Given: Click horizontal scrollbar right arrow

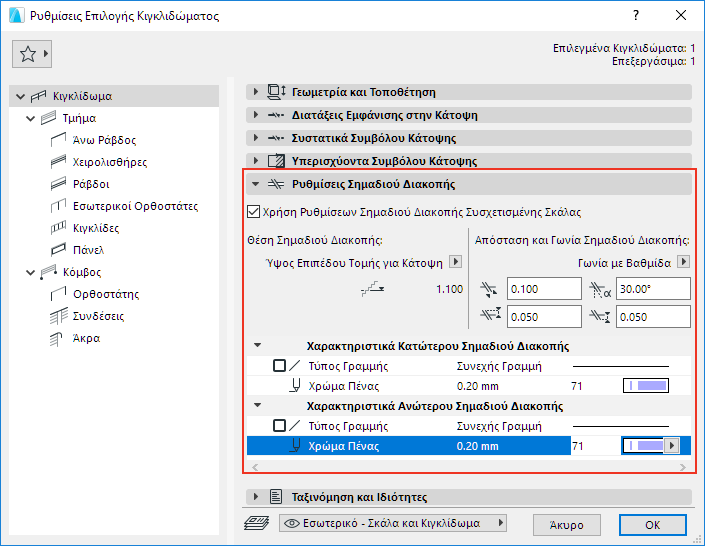Looking at the screenshot, I should (x=683, y=467).
